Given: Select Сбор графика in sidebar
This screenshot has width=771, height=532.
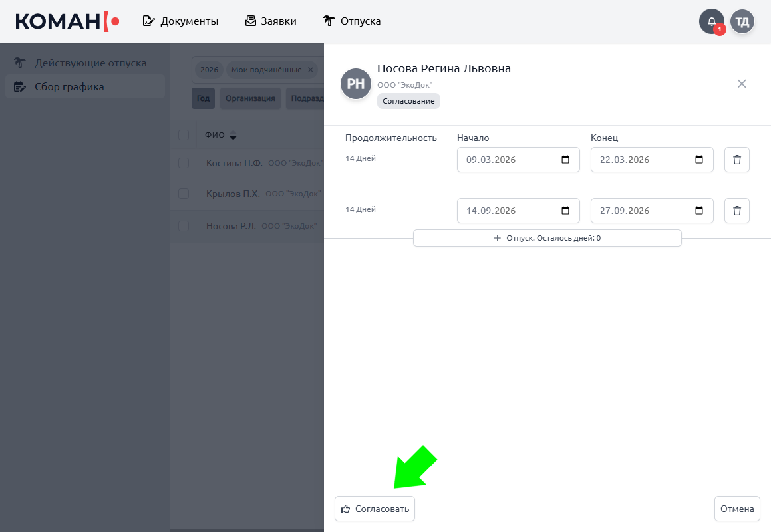Looking at the screenshot, I should [x=85, y=86].
